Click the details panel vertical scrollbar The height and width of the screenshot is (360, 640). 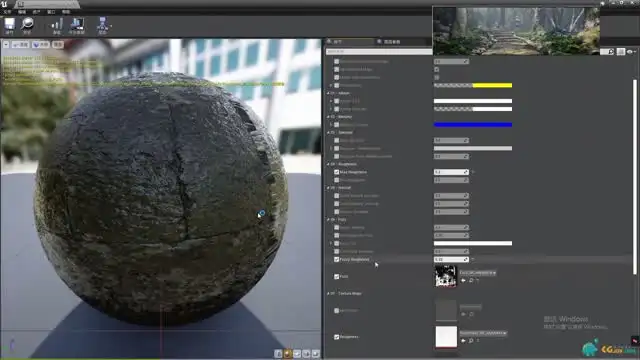click(635, 177)
